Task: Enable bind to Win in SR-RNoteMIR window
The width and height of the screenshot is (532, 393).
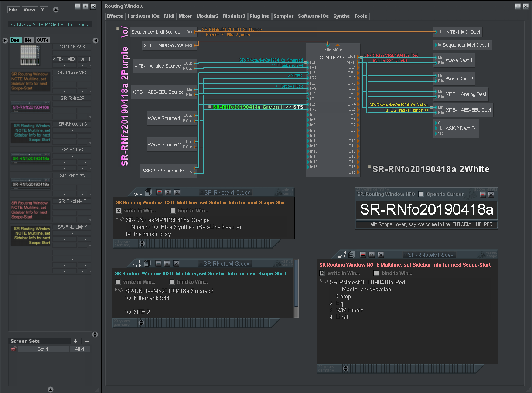Action: (376, 273)
